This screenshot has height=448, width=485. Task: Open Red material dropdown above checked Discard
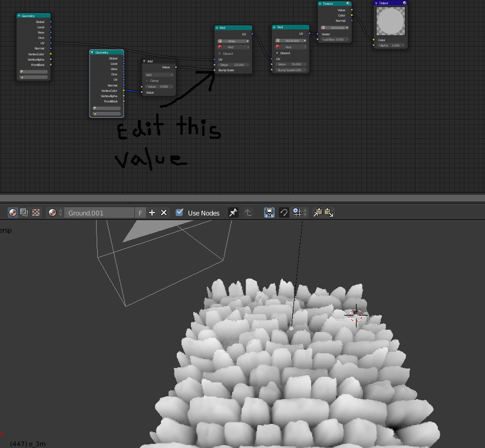[x=291, y=47]
